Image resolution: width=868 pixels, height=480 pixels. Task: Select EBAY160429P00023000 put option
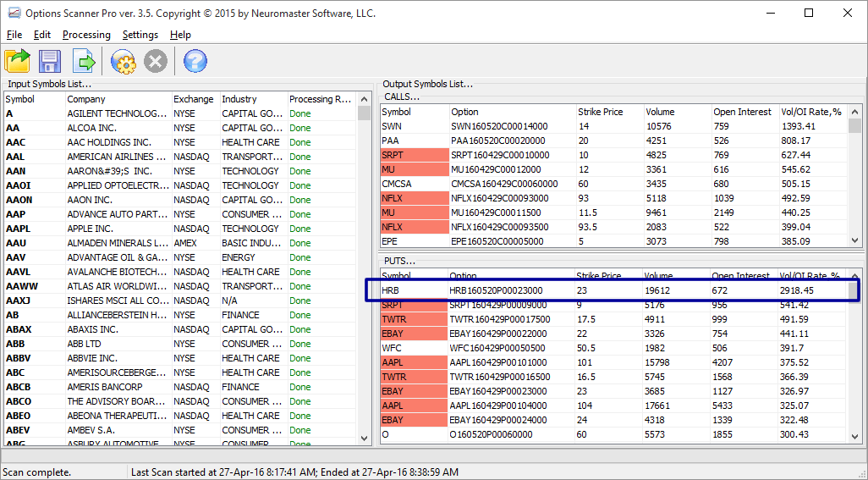point(614,391)
